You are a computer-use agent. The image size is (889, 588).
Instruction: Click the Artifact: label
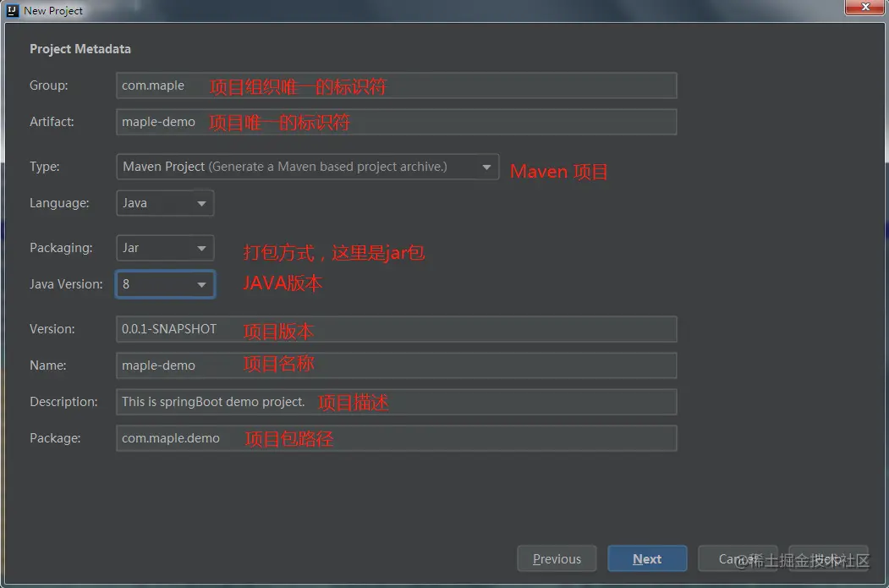(x=52, y=122)
